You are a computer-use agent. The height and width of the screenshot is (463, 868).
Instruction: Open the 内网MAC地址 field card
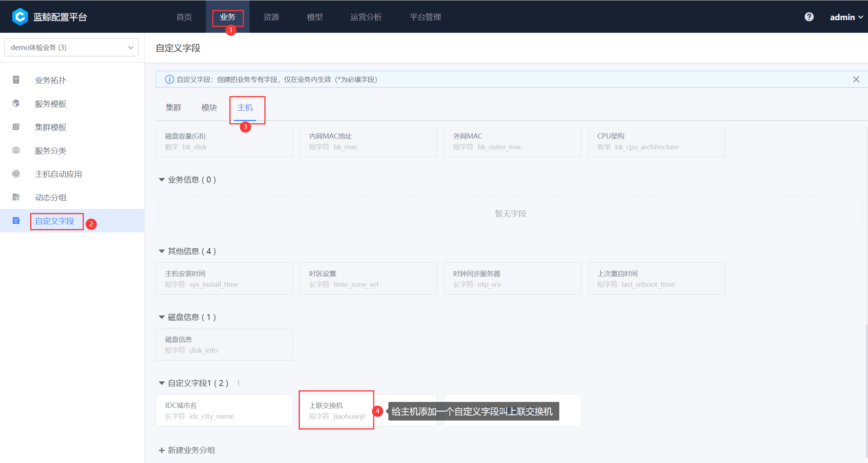(x=368, y=142)
